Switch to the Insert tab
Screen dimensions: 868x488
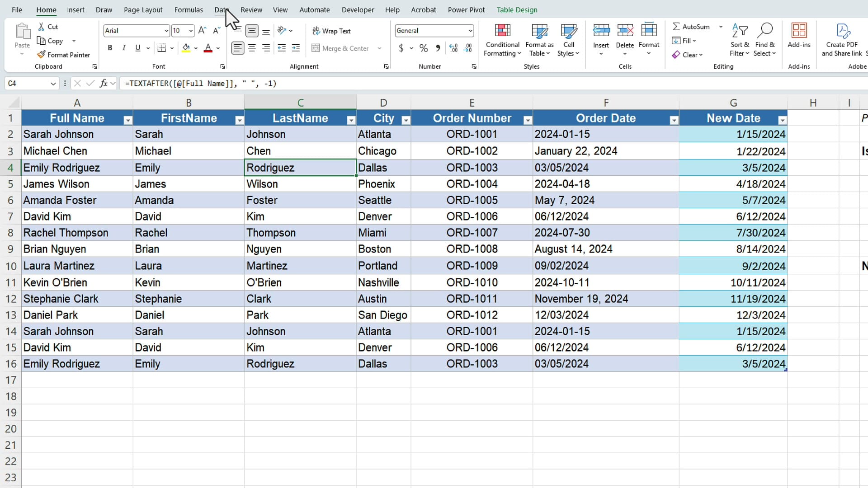click(75, 9)
